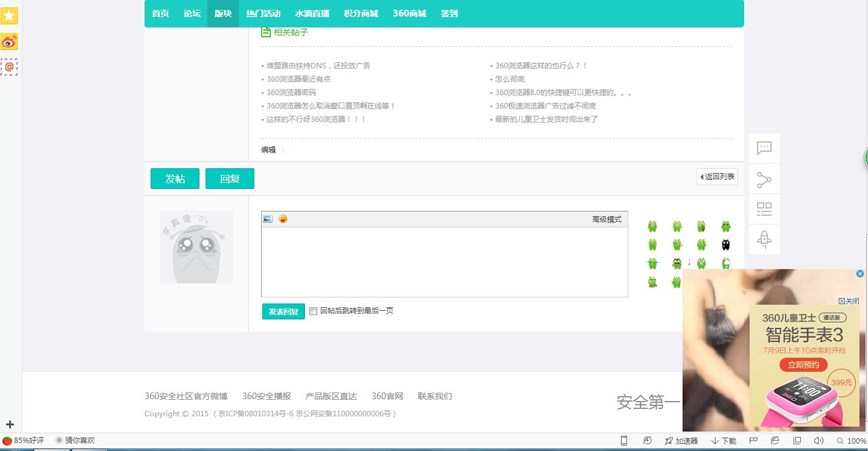The height and width of the screenshot is (451, 868).
Task: Open 联系我们 footer link
Action: pyautogui.click(x=435, y=396)
